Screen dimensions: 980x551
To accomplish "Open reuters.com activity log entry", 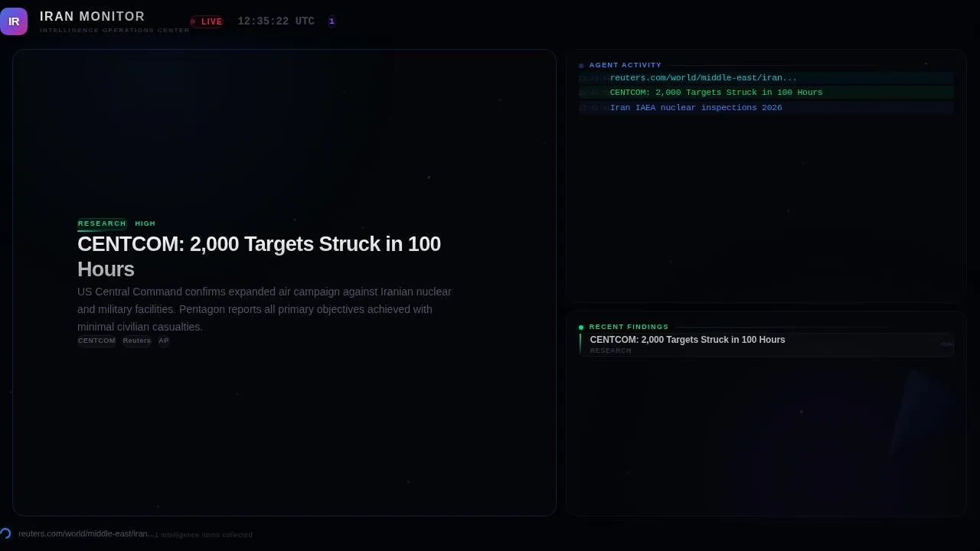I will click(x=766, y=77).
